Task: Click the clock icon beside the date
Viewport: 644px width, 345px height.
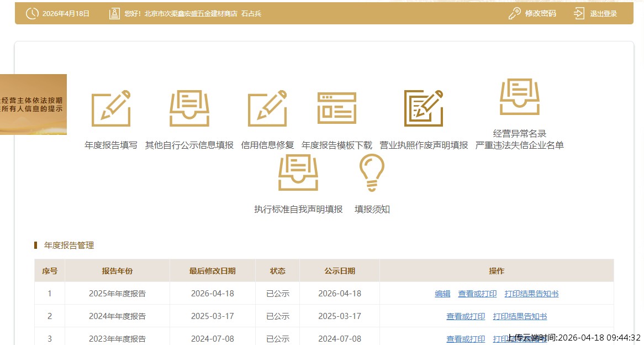Action: pyautogui.click(x=31, y=13)
